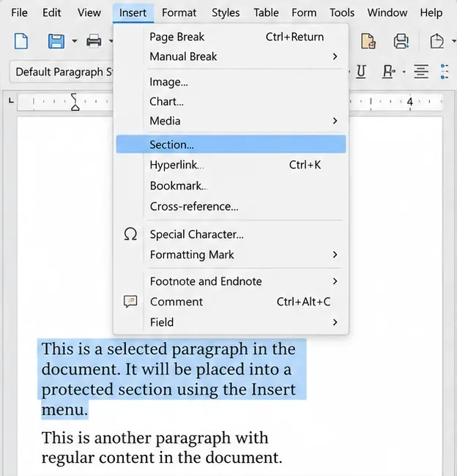Choose Cross-reference... menu entry
The width and height of the screenshot is (457, 476).
(x=231, y=207)
